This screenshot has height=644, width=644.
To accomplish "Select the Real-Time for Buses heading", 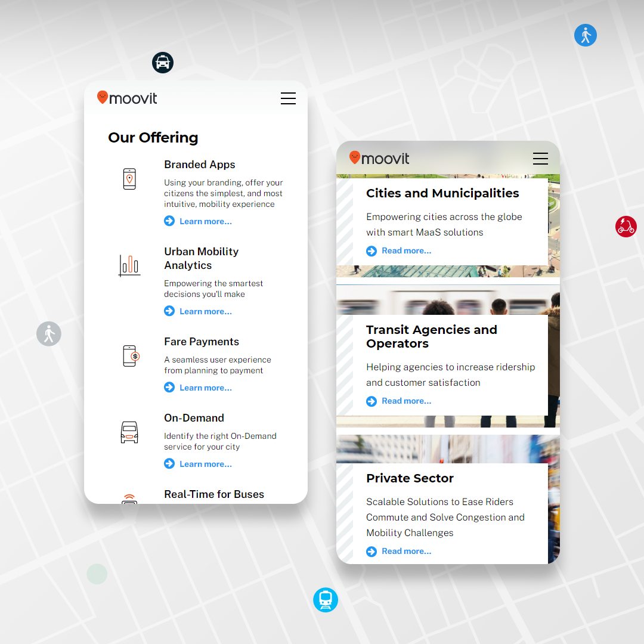I will 214,494.
